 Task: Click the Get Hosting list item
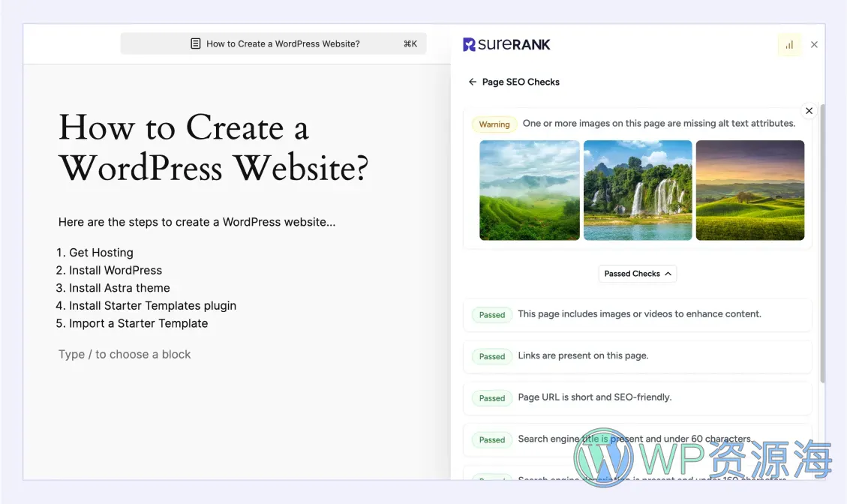(101, 253)
